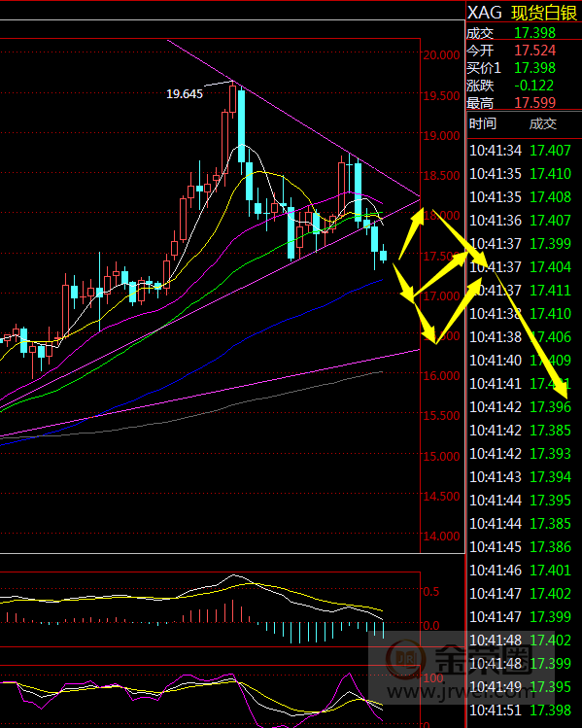
Task: Select the 19.500 price axis label
Action: (x=441, y=95)
